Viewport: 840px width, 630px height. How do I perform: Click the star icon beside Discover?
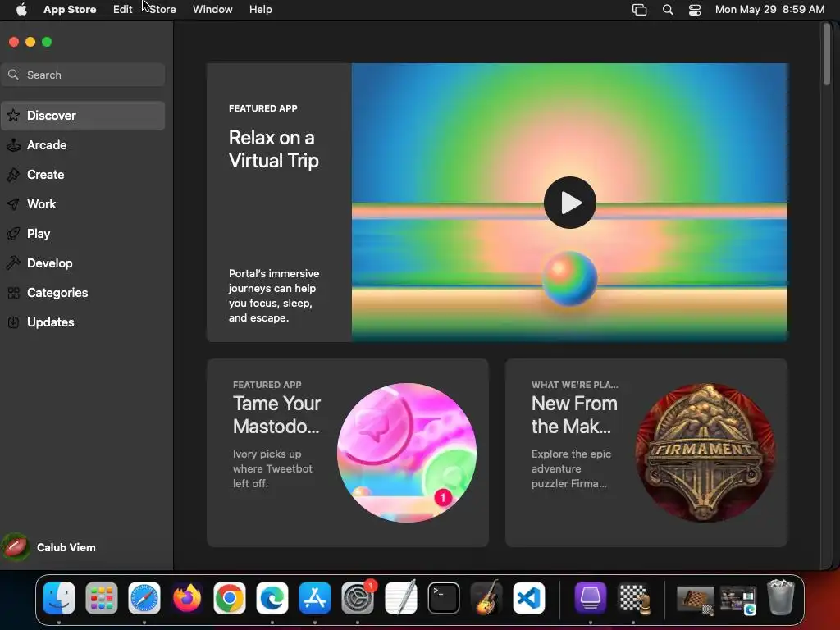(13, 115)
